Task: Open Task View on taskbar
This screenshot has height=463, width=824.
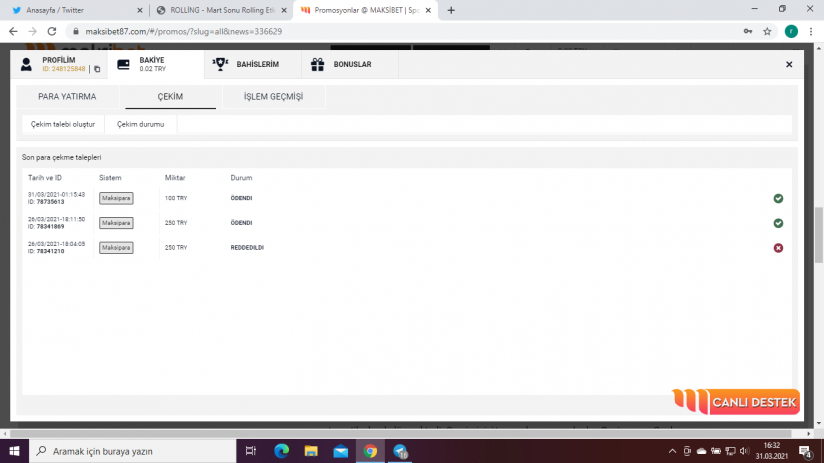Action: (251, 451)
